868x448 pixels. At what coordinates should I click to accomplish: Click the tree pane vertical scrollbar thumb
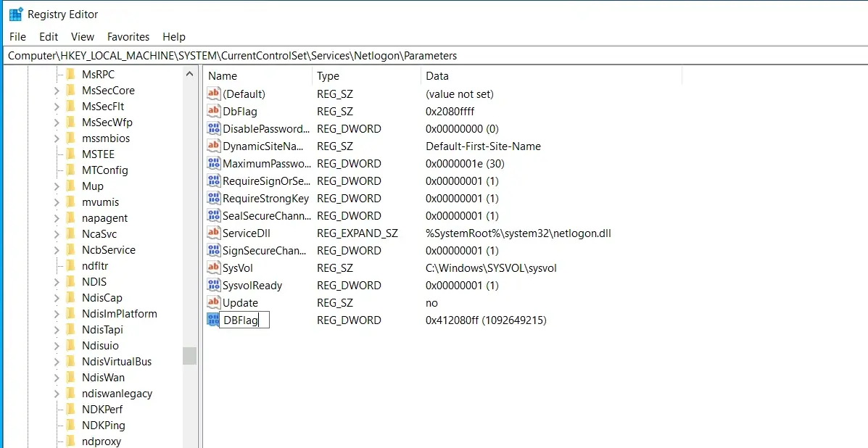click(x=190, y=356)
